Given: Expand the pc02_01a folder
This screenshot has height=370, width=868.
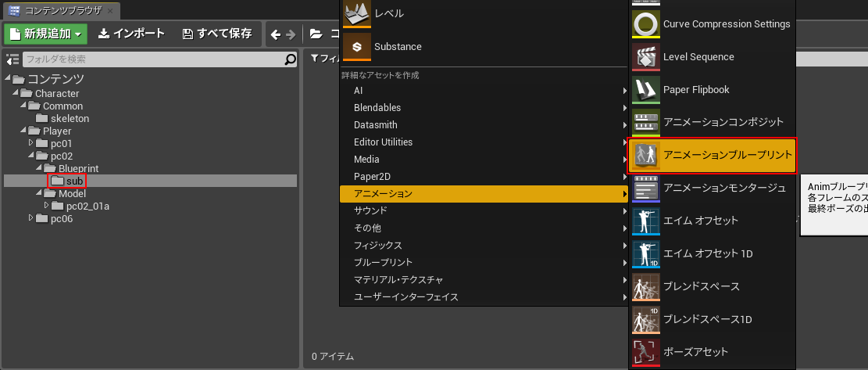Looking at the screenshot, I should click(x=47, y=206).
